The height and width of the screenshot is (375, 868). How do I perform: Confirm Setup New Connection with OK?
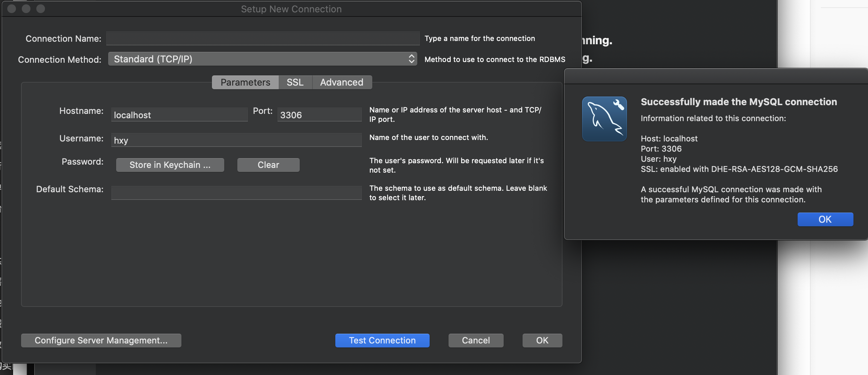[x=542, y=341]
